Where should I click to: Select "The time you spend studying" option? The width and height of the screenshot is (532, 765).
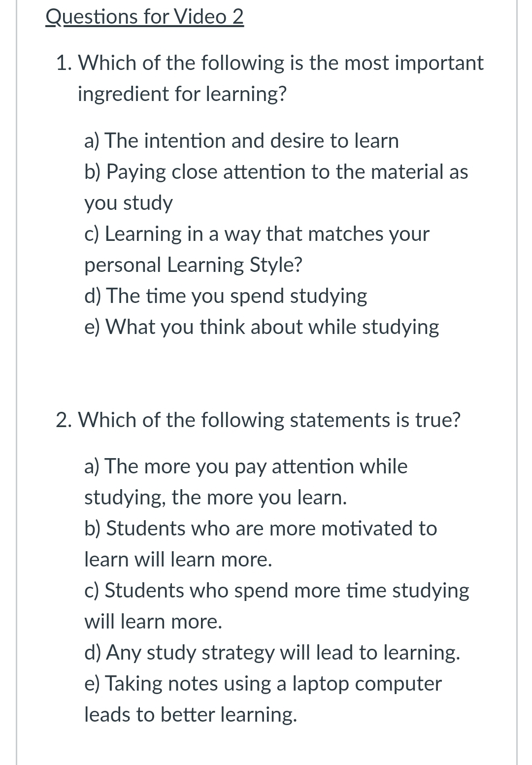click(226, 296)
